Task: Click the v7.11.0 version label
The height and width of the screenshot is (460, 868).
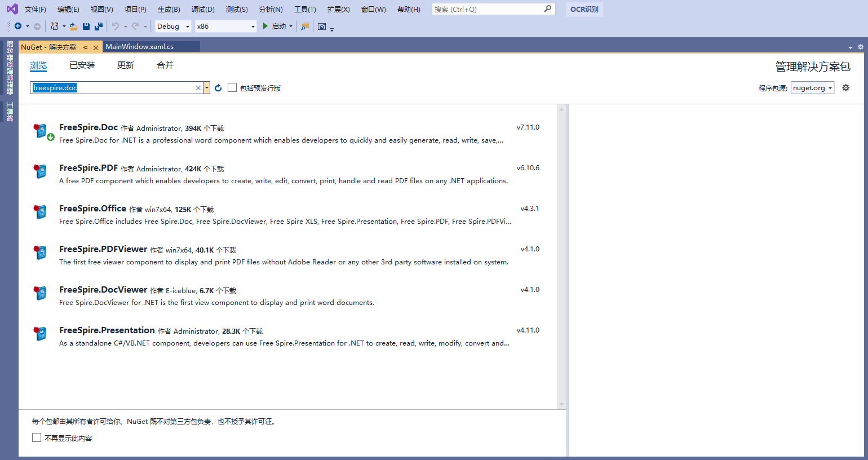Action: (x=528, y=127)
